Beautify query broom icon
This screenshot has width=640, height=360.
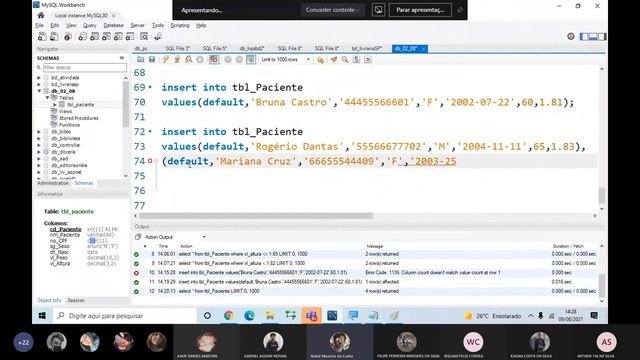tap(333, 60)
